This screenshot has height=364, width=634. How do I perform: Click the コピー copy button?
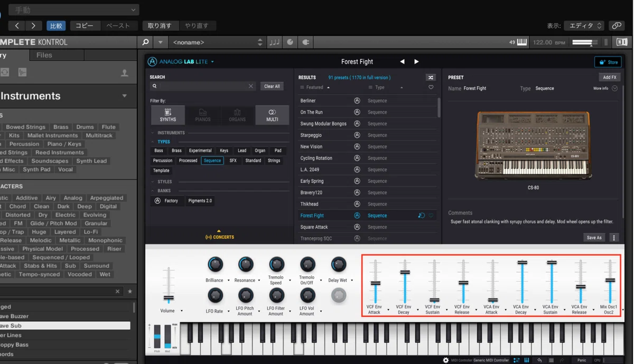[x=85, y=25]
